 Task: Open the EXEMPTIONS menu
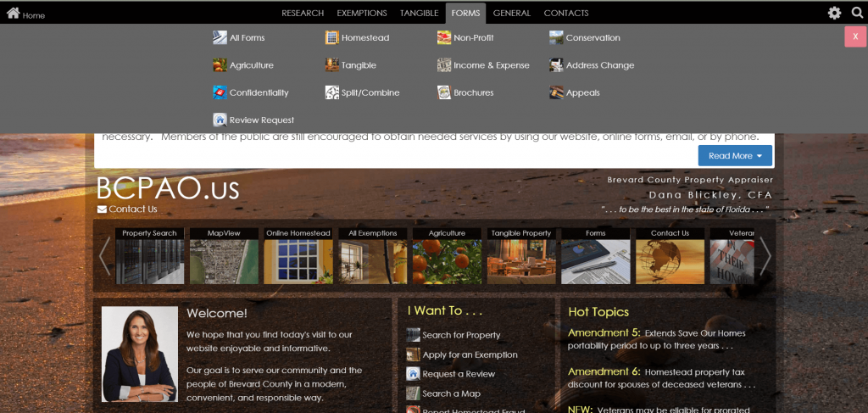click(361, 14)
